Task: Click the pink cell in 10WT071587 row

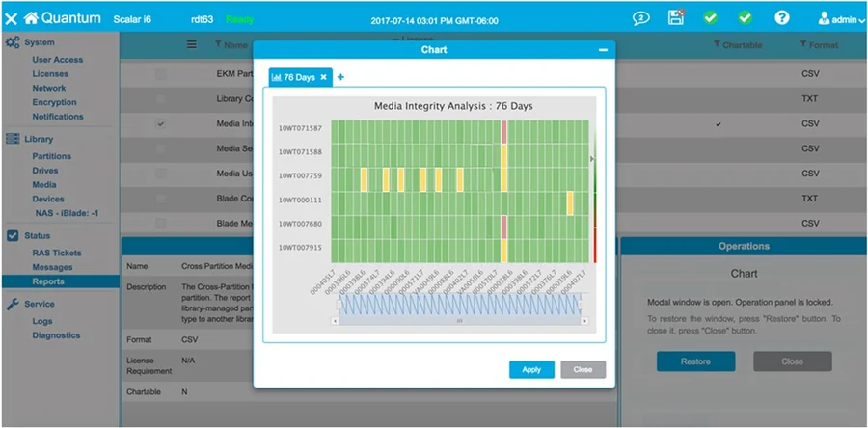Action: [x=503, y=132]
